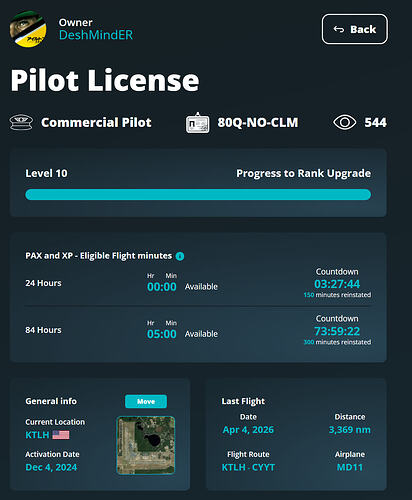Viewport: 412px width, 500px height.
Task: Click the KTLH current location code
Action: [x=37, y=435]
